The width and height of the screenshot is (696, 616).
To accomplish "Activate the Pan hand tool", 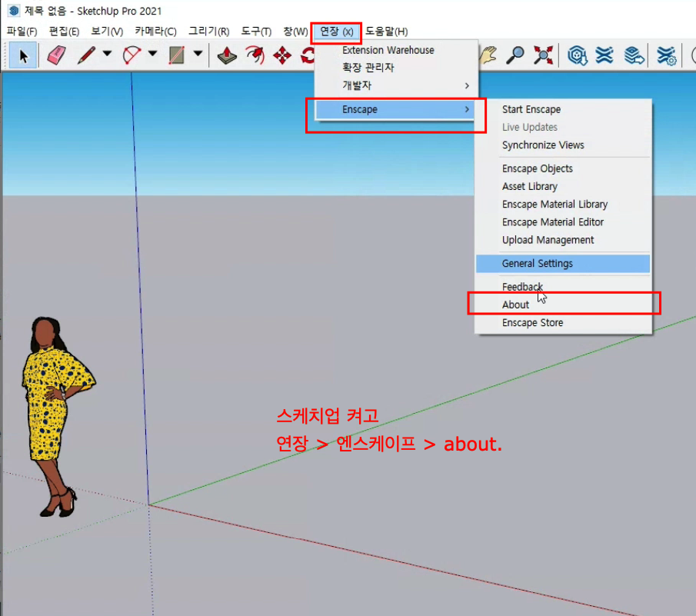I will [488, 55].
